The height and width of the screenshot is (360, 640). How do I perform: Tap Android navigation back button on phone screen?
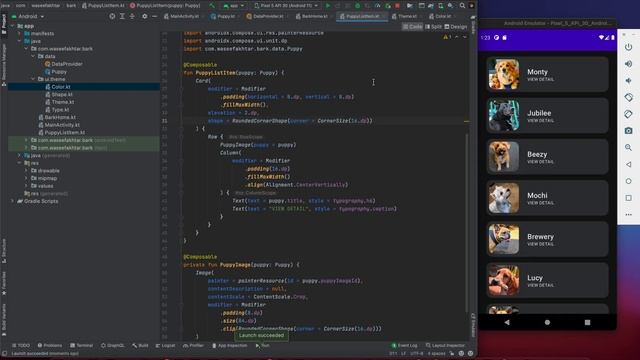point(507,322)
